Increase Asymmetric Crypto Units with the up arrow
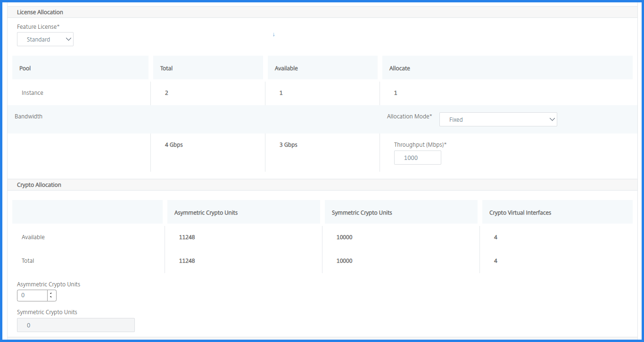The width and height of the screenshot is (644, 342). point(51,293)
